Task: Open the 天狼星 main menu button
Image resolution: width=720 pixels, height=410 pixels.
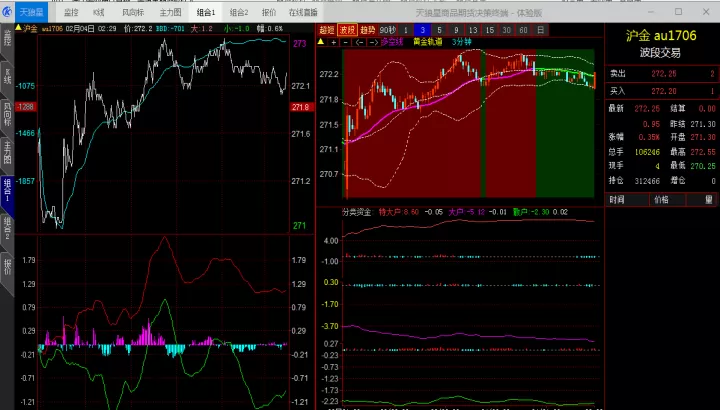Action: (31, 12)
